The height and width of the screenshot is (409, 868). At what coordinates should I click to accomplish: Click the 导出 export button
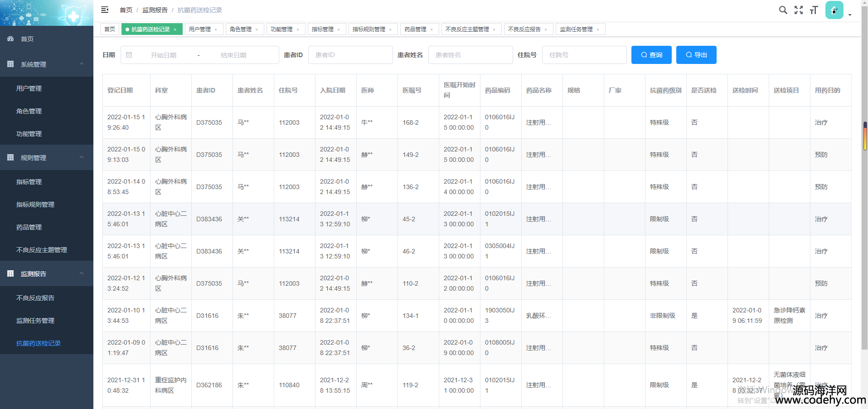point(696,55)
